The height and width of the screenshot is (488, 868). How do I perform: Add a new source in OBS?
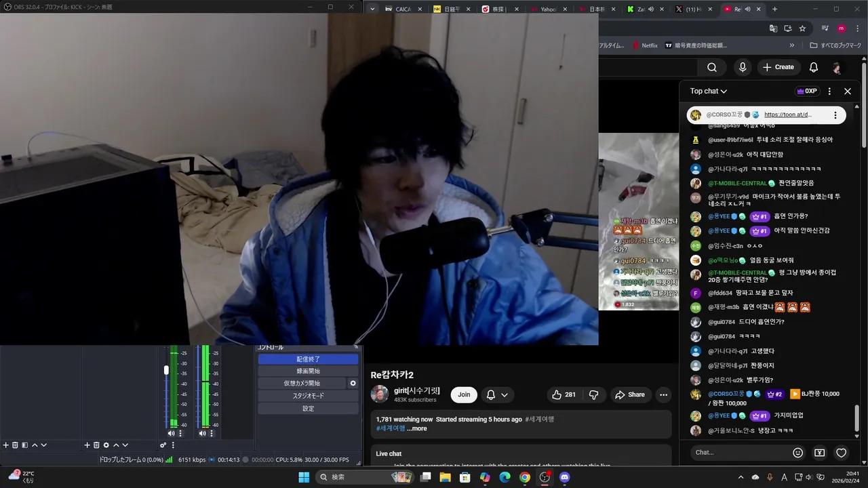point(87,445)
